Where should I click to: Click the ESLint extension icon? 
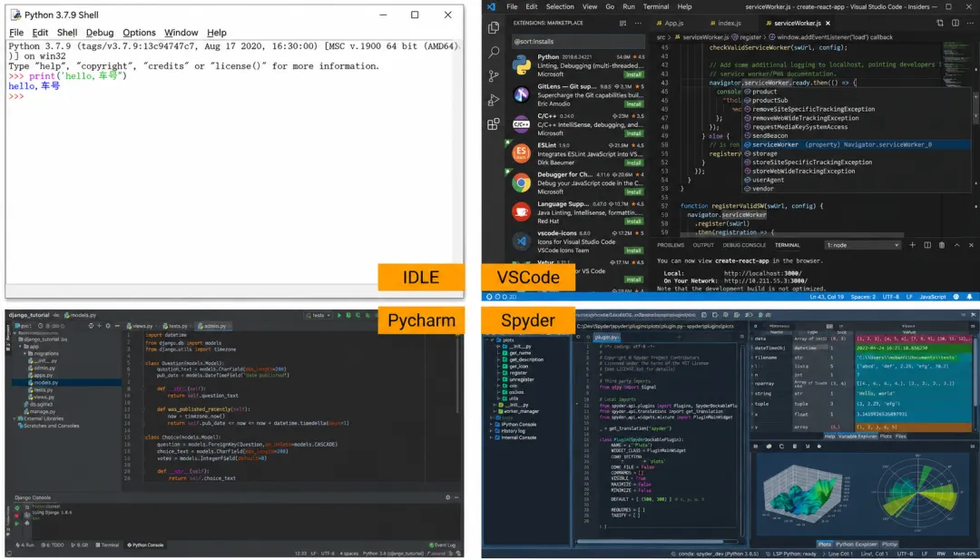pos(521,153)
